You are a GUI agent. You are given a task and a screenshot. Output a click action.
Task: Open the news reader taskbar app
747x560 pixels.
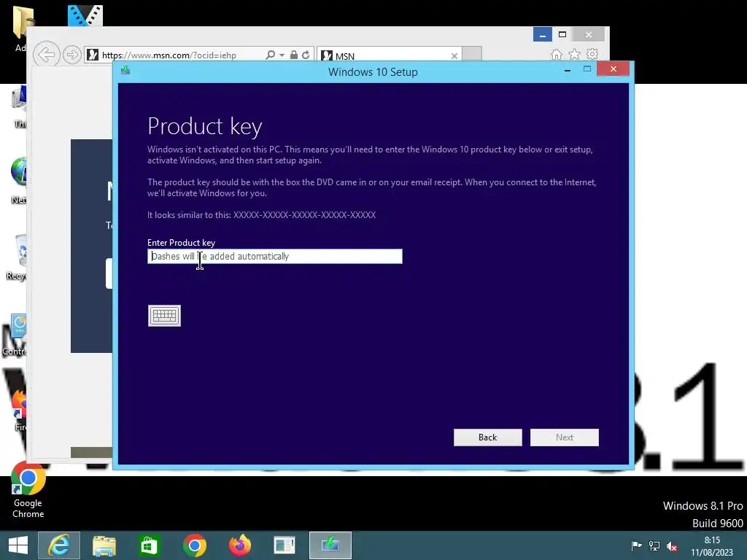pyautogui.click(x=285, y=545)
